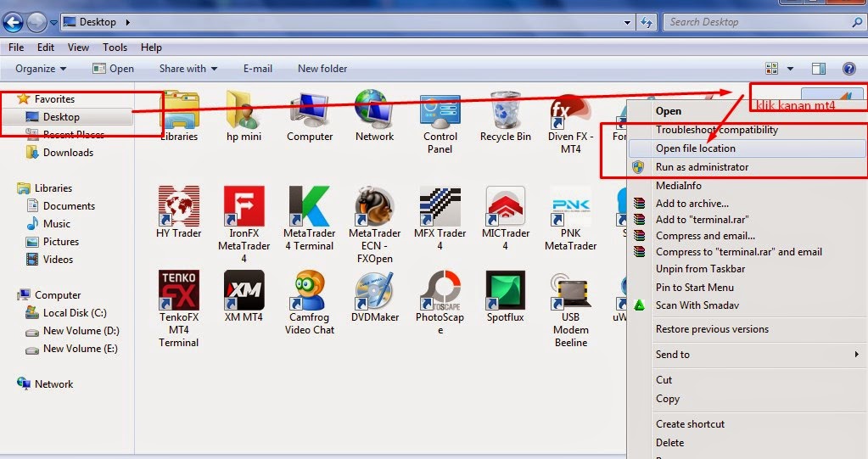Open the View menu
868x459 pixels.
(78, 48)
